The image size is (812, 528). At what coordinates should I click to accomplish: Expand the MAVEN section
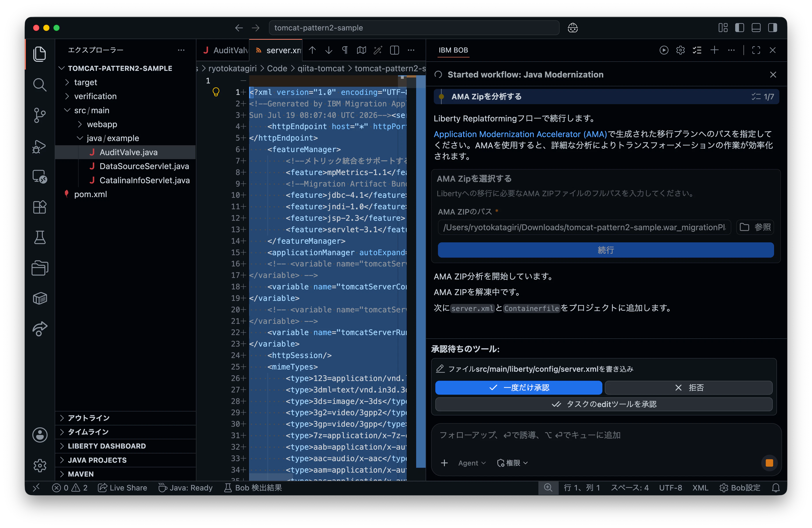pyautogui.click(x=125, y=474)
